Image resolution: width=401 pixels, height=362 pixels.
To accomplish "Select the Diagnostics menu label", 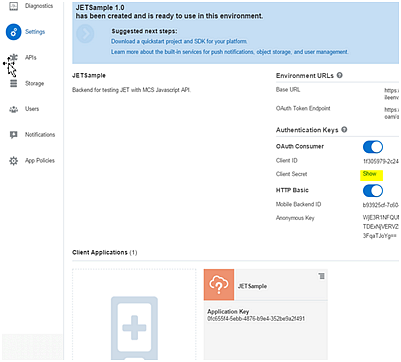I will click(39, 6).
